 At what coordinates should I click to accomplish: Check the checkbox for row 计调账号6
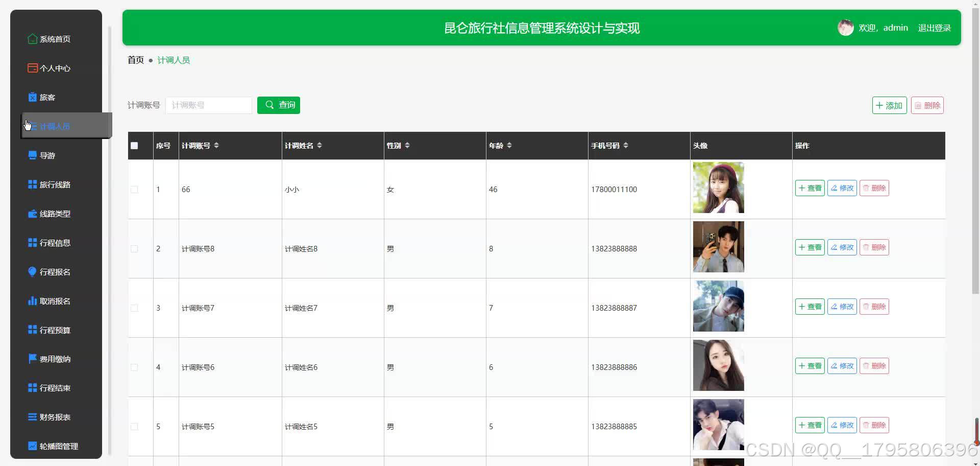[x=134, y=367]
